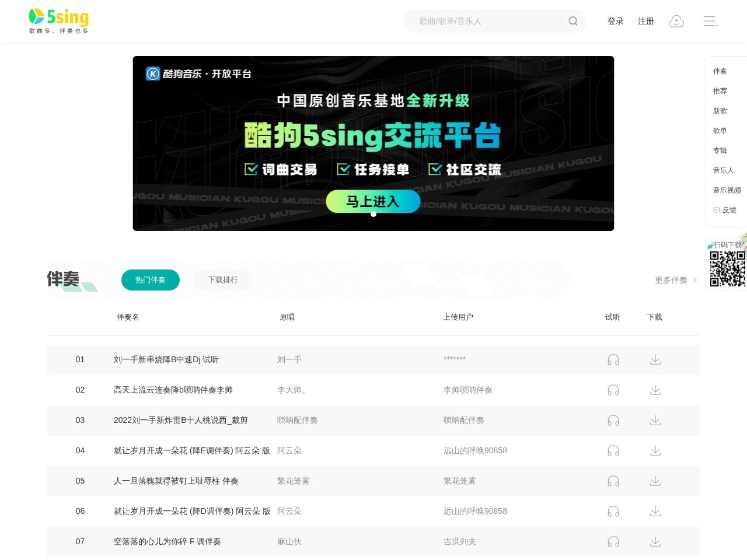747x560 pixels.
Task: Preview track 01 with headphone icon
Action: click(x=613, y=360)
